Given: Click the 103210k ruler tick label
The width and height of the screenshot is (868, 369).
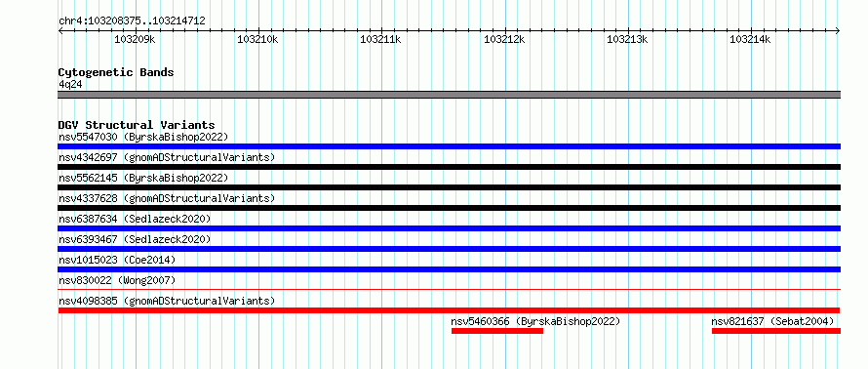Looking at the screenshot, I should pos(257,40).
